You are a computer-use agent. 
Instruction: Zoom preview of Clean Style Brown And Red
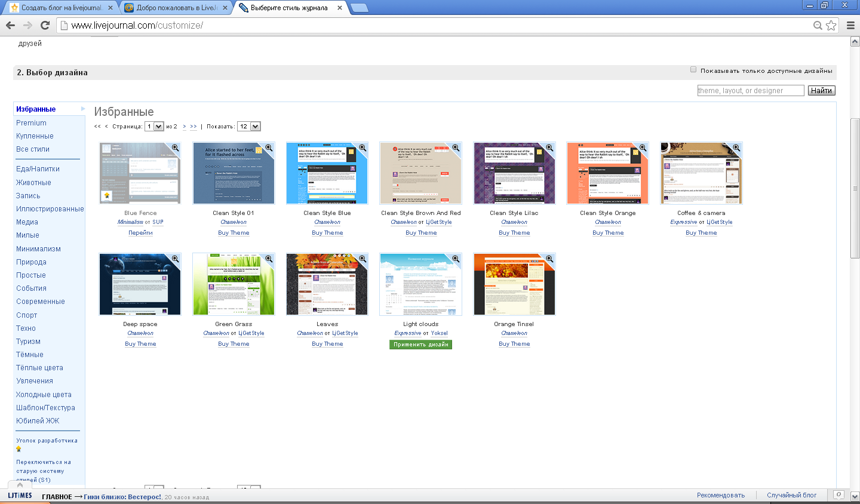coord(456,147)
